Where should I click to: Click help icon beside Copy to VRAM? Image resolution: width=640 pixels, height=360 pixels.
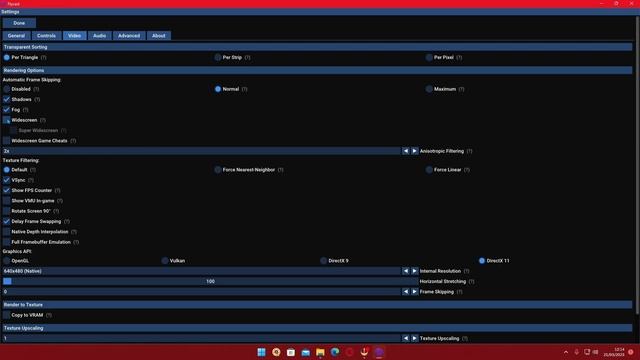click(49, 315)
